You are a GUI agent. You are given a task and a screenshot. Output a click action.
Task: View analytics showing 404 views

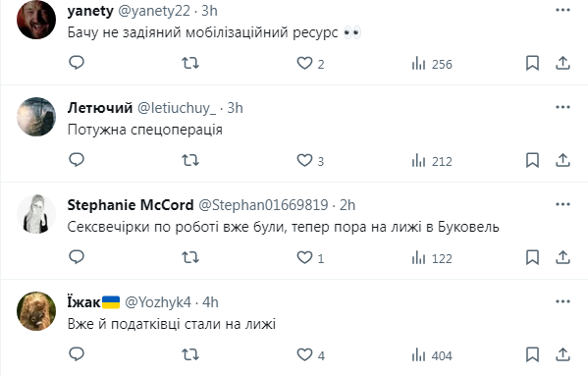[x=432, y=355]
